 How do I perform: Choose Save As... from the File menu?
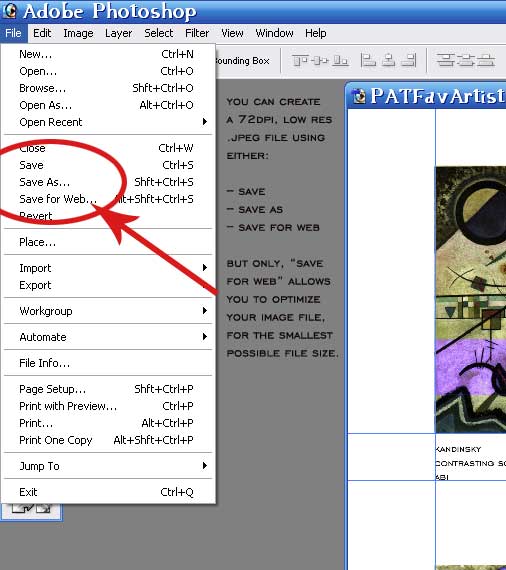tap(108, 182)
